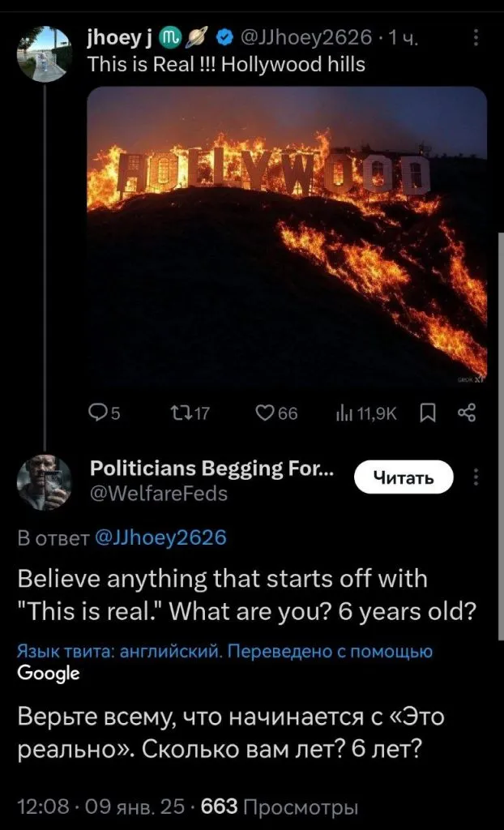Open the 663 Просмотры view count
The image size is (504, 830).
pos(279,806)
